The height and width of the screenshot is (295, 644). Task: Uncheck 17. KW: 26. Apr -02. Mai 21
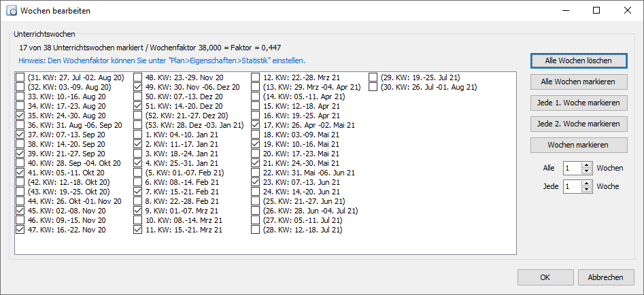pos(256,125)
